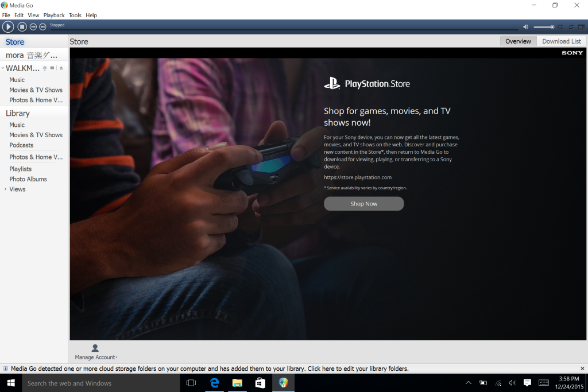This screenshot has width=588, height=392.
Task: Select the WALKMAN device entry
Action: [x=22, y=68]
